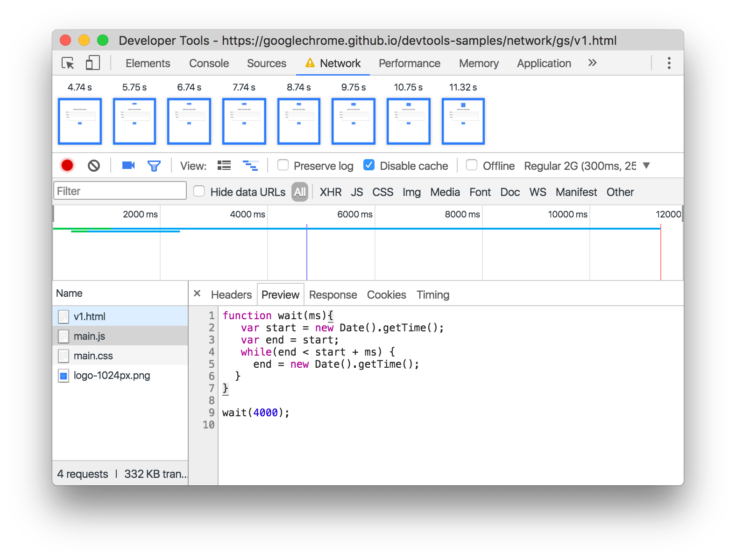This screenshot has height=560, width=736.
Task: Select the 11.32 s screenshot thumbnail
Action: pyautogui.click(x=463, y=121)
